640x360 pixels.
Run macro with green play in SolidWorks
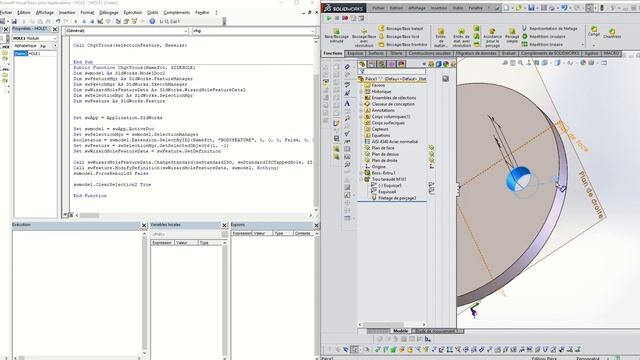click(x=329, y=18)
